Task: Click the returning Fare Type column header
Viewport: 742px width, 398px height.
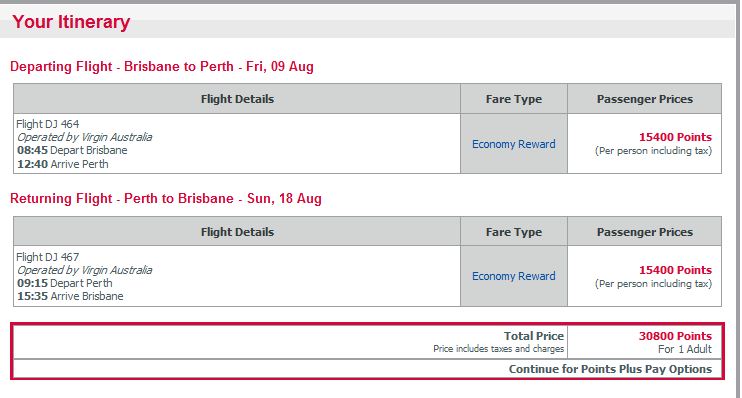Action: click(x=513, y=232)
